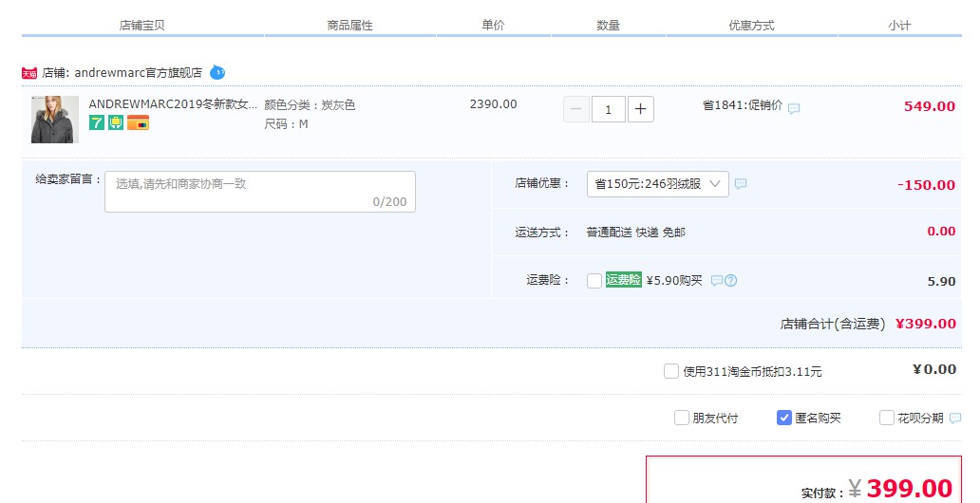Check 使用311淘金币抵扣3.11元 option

pyautogui.click(x=670, y=371)
